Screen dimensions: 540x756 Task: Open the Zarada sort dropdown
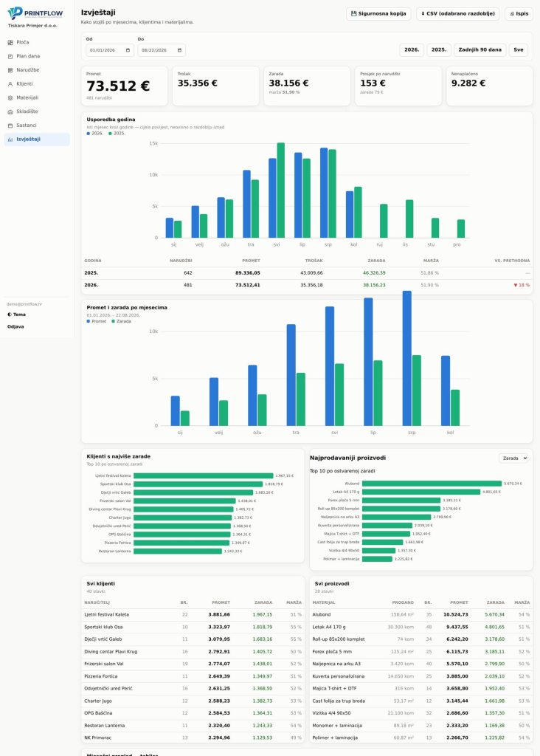[513, 458]
